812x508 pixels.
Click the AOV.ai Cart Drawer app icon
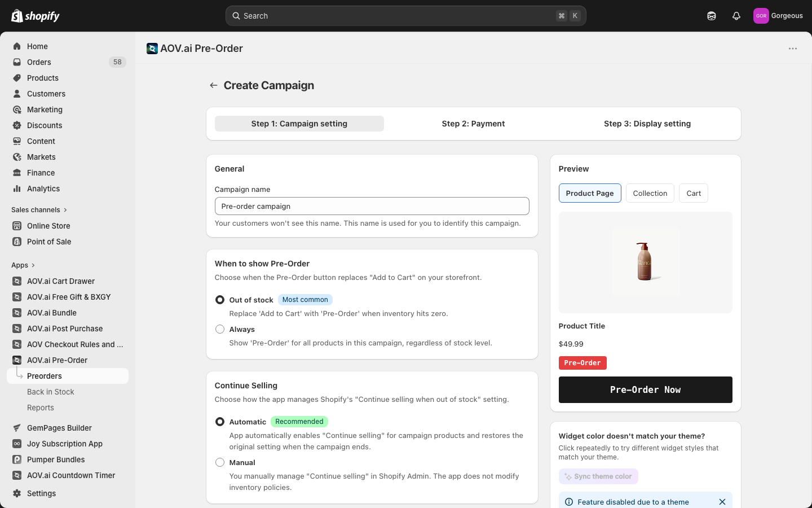pyautogui.click(x=17, y=281)
